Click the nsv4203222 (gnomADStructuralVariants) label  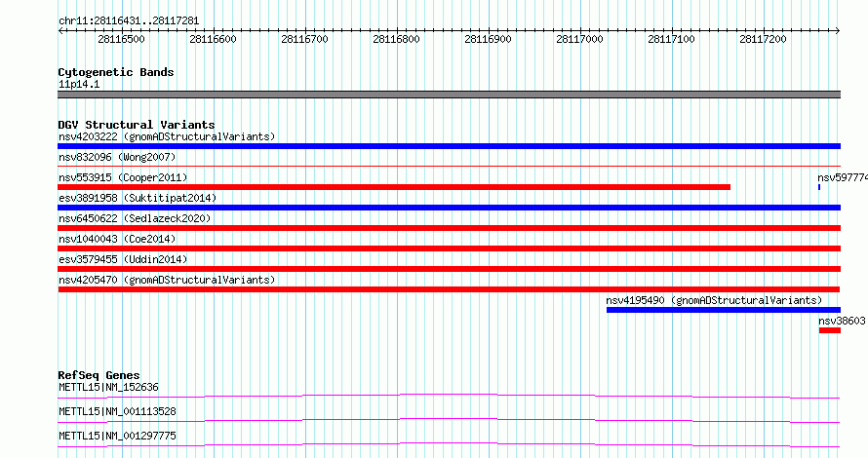pyautogui.click(x=167, y=136)
